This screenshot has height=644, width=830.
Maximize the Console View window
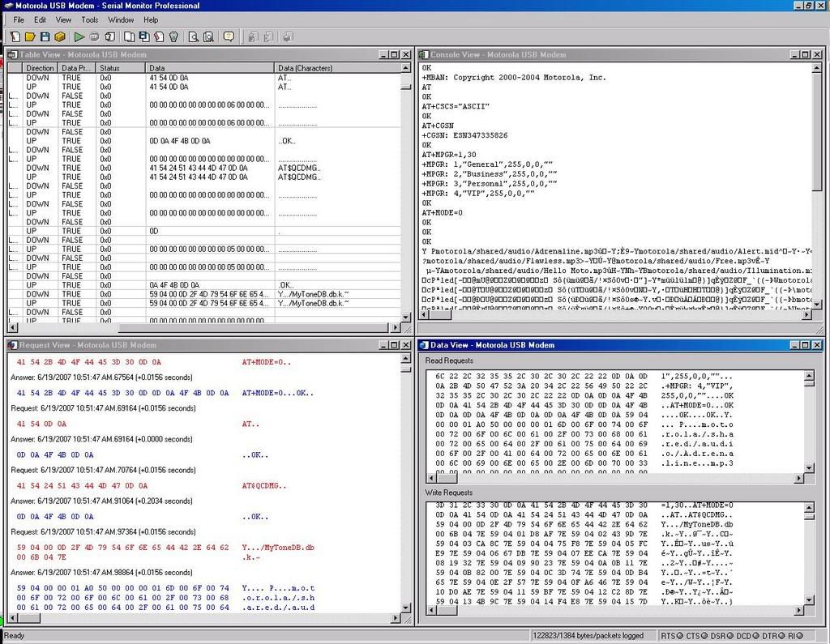[x=805, y=54]
